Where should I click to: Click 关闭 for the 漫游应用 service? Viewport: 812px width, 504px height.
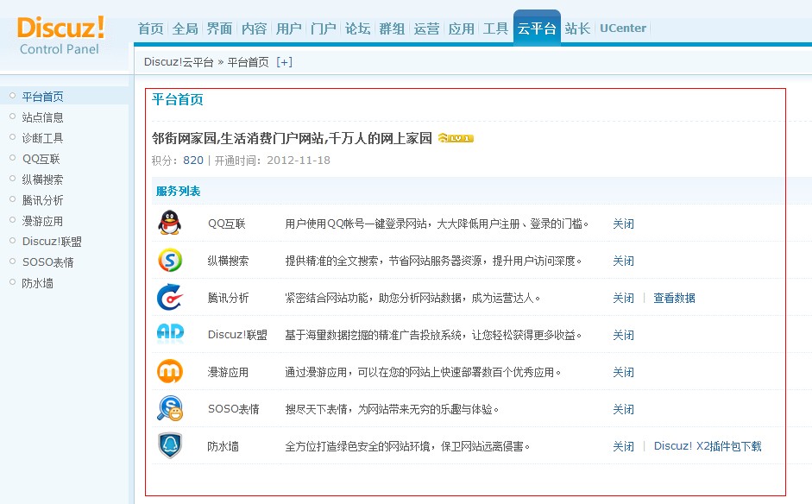click(x=624, y=372)
